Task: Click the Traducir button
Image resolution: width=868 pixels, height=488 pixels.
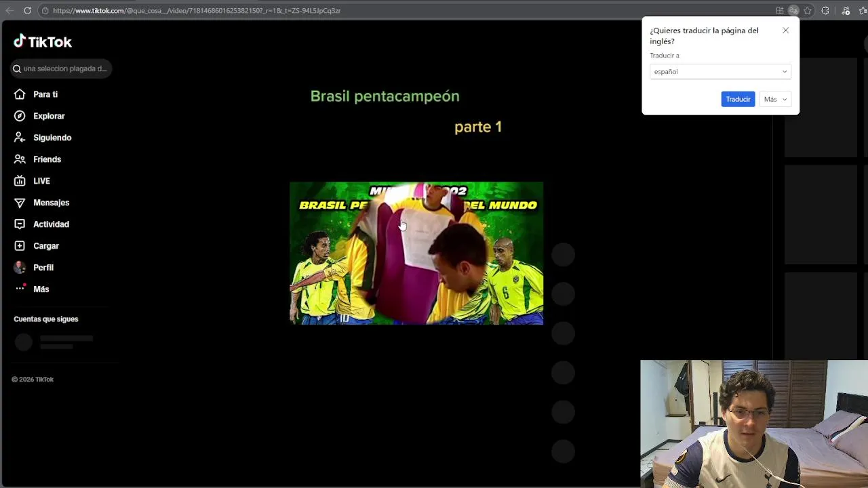Action: [x=738, y=99]
